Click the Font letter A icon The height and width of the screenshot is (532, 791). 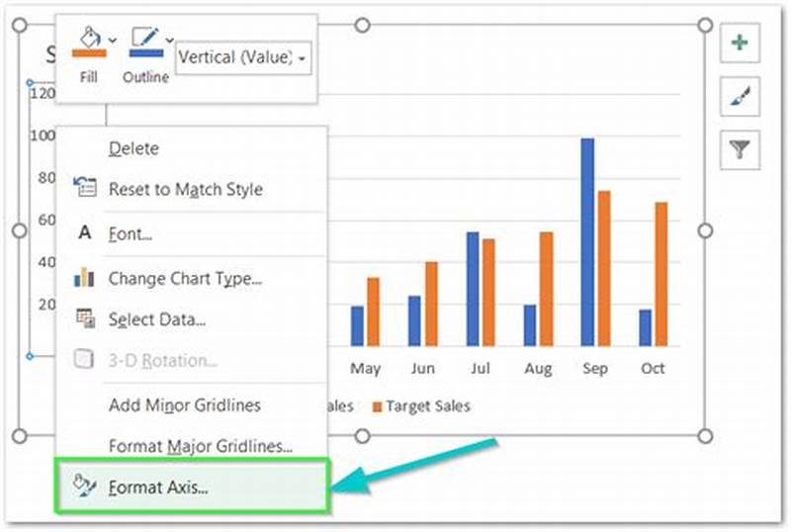(x=85, y=232)
